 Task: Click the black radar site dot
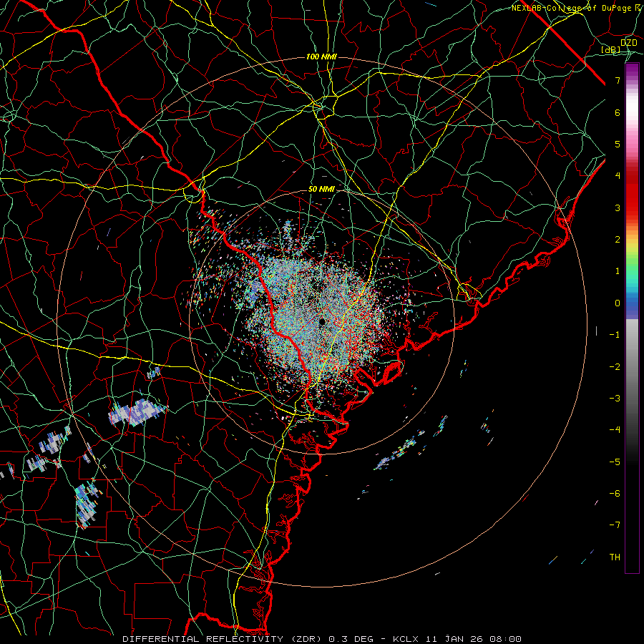pyautogui.click(x=322, y=321)
